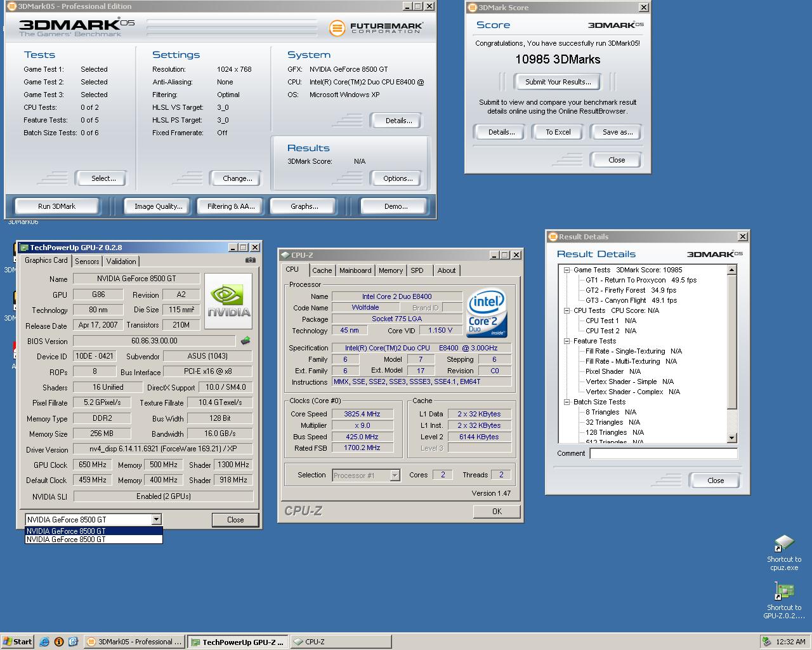Click the Futuremark Corporation logo

click(376, 28)
